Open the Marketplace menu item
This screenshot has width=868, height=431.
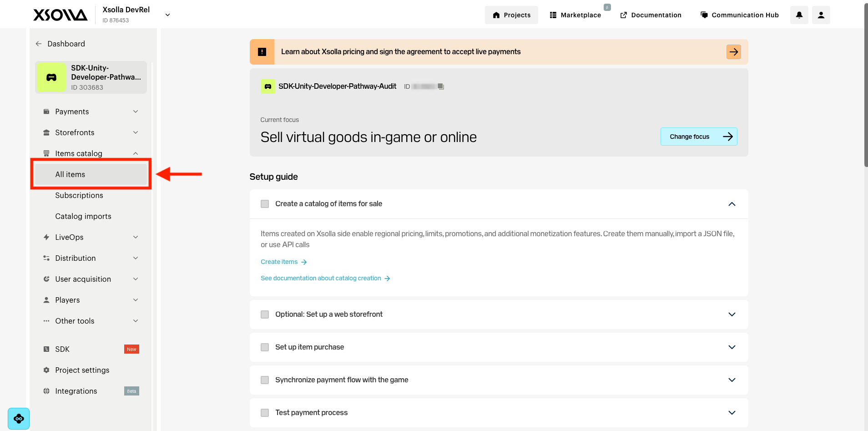tap(575, 15)
